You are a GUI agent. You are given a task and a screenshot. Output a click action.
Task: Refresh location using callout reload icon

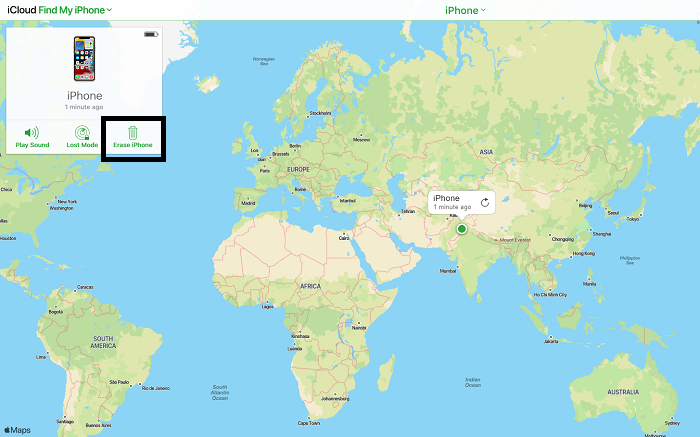485,202
